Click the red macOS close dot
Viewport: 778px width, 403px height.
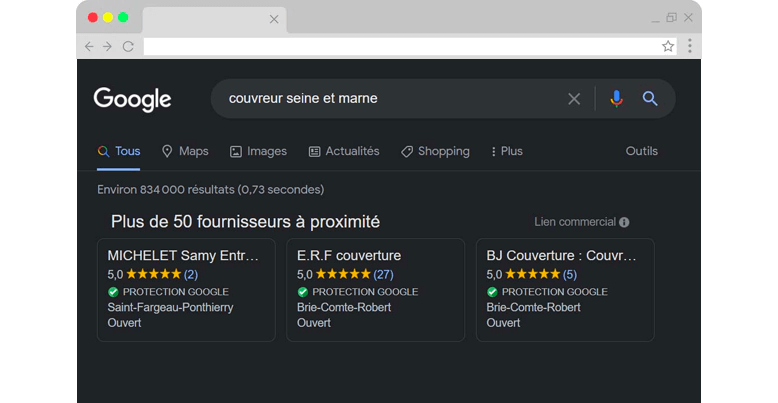[x=93, y=17]
